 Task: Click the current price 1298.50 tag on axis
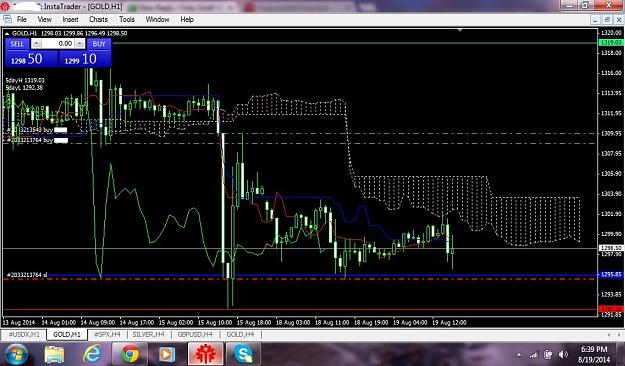(x=611, y=248)
